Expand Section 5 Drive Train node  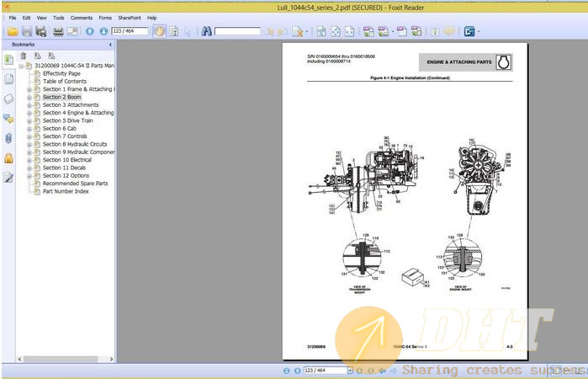(29, 121)
